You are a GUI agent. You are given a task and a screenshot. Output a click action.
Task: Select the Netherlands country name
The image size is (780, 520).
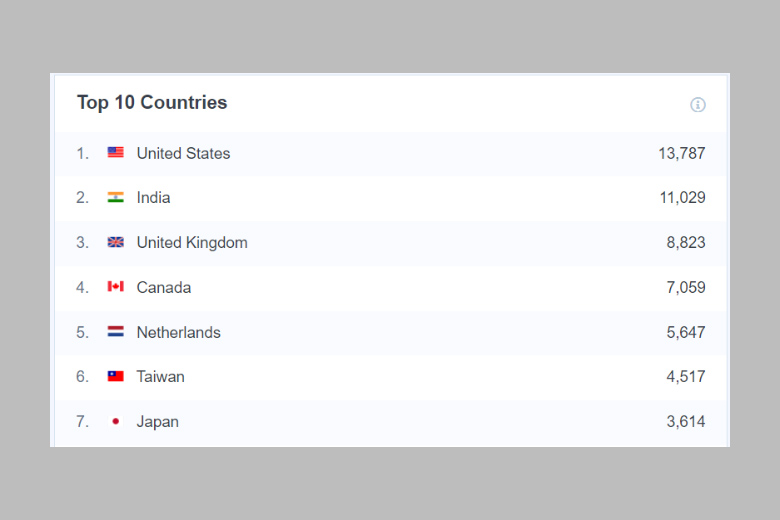click(x=178, y=332)
